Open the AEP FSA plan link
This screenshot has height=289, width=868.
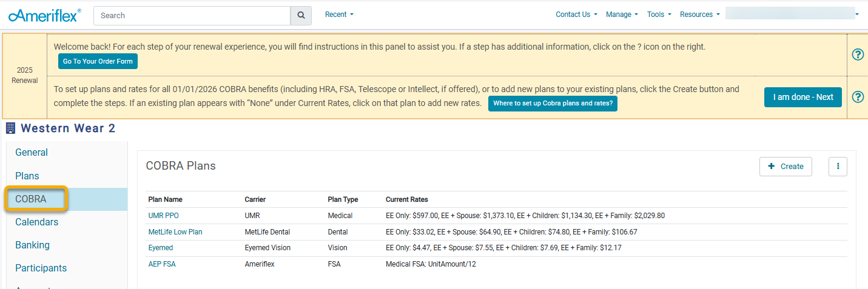(x=162, y=264)
